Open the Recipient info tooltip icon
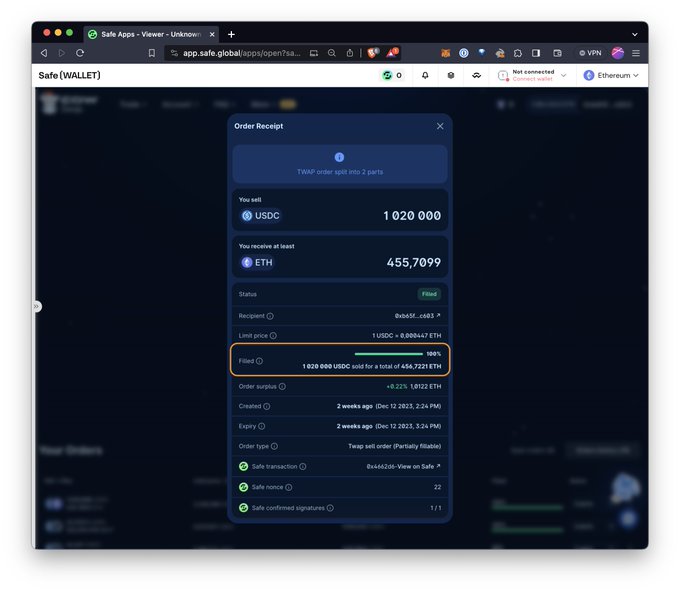Image resolution: width=680 pixels, height=591 pixels. pyautogui.click(x=270, y=316)
